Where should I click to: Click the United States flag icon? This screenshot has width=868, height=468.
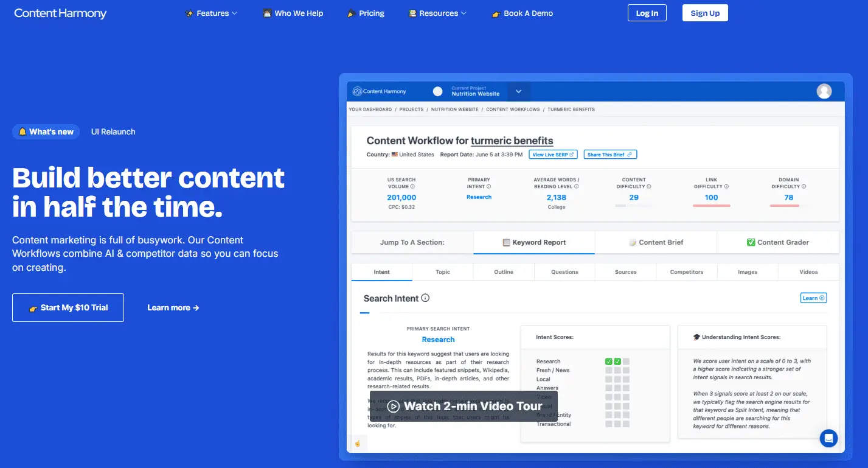point(395,155)
